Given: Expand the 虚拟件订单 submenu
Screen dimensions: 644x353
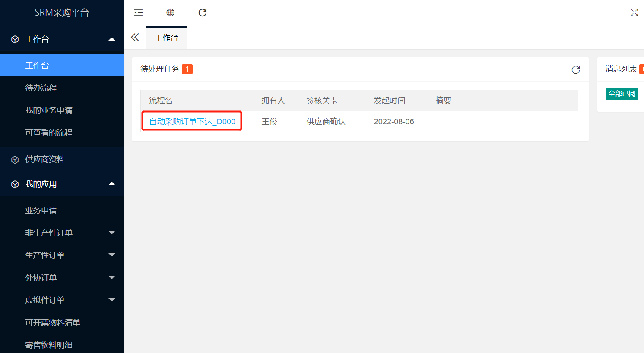Looking at the screenshot, I should coord(112,300).
